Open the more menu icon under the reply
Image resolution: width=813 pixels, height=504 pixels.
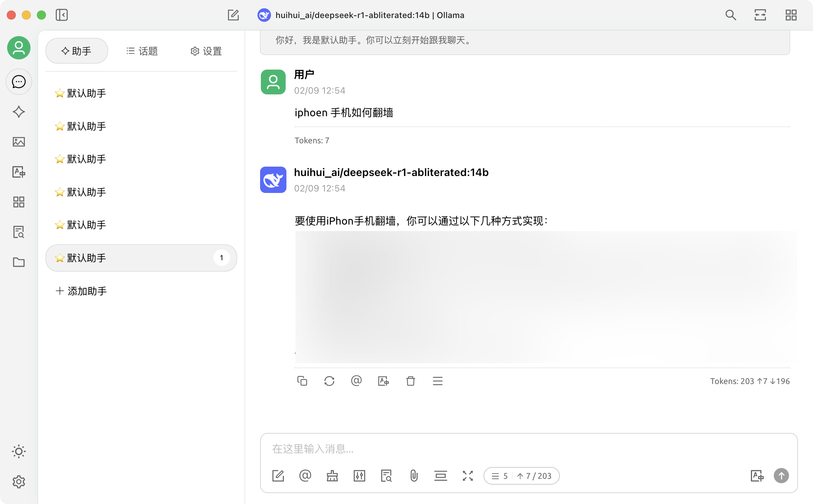pos(438,381)
